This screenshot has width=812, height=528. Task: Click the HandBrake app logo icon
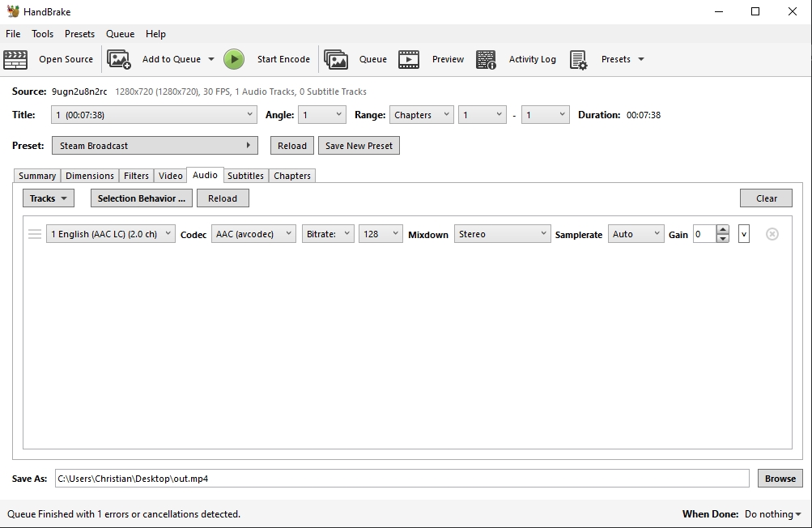12,11
